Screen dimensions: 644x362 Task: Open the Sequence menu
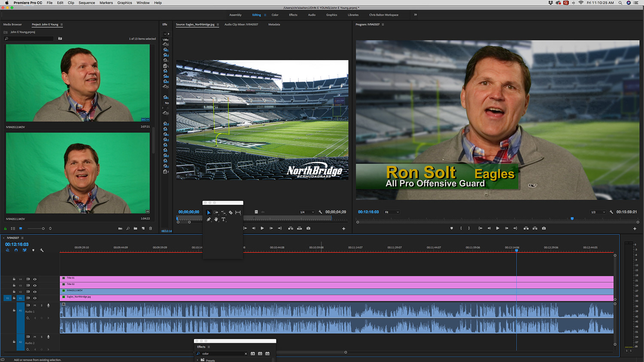[87, 3]
